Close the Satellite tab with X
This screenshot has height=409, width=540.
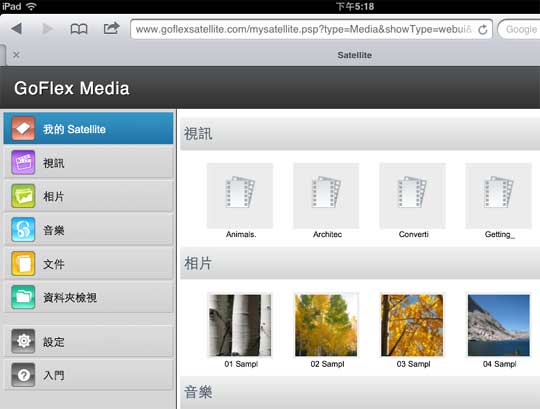click(16, 55)
